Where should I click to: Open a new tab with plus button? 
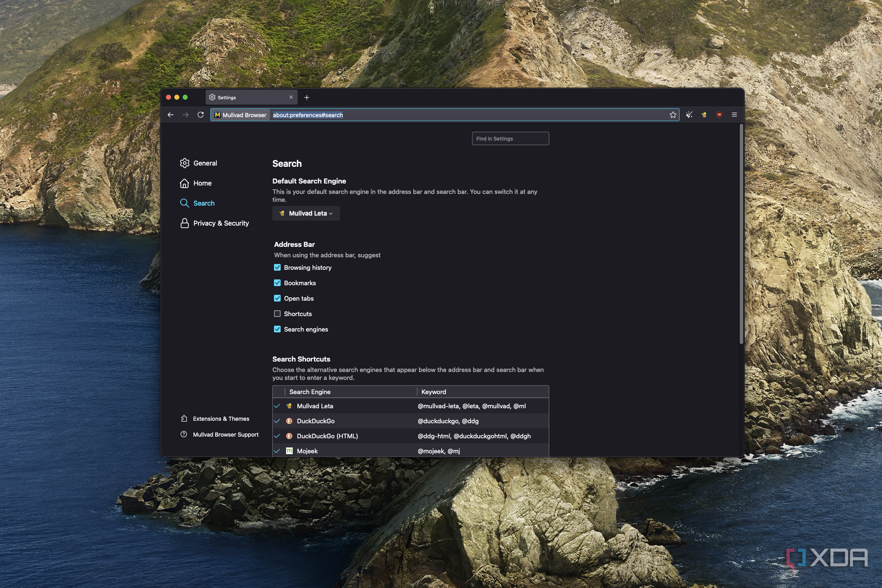tap(307, 97)
